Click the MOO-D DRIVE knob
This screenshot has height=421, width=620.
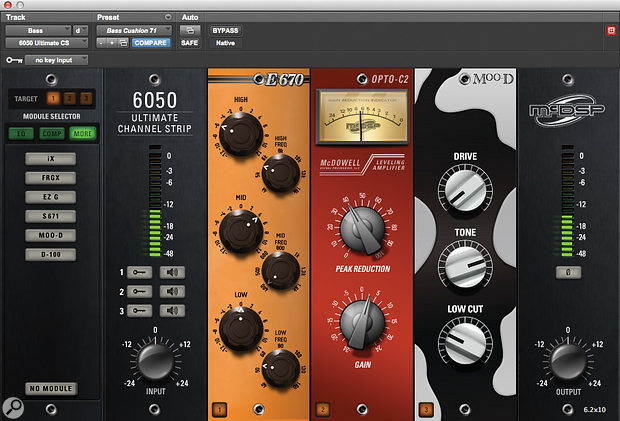pos(465,191)
